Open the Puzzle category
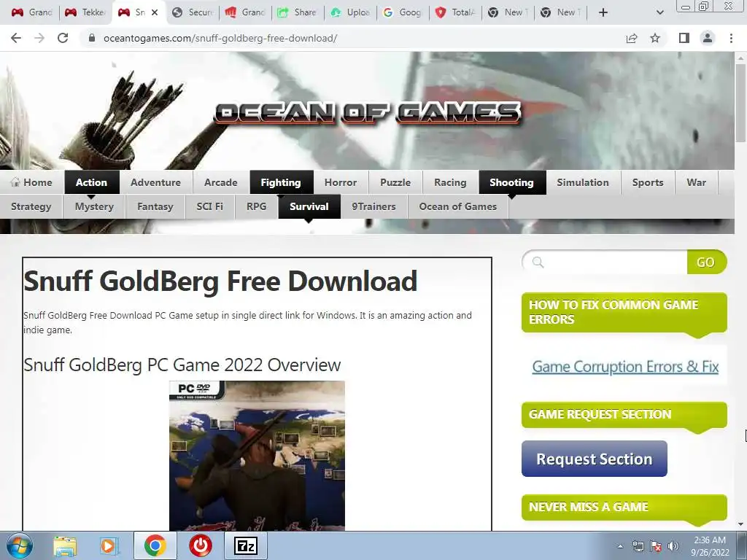Image resolution: width=747 pixels, height=560 pixels. click(x=395, y=182)
